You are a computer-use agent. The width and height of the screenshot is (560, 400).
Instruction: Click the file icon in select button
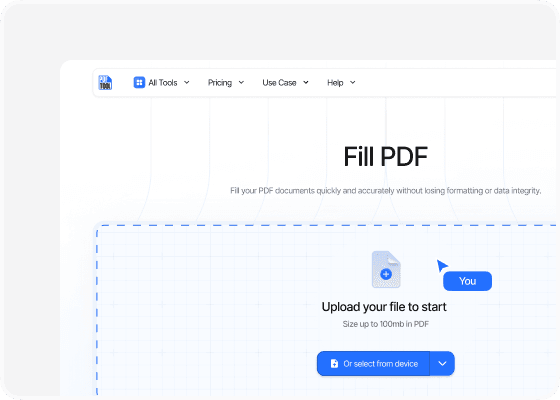tap(334, 364)
